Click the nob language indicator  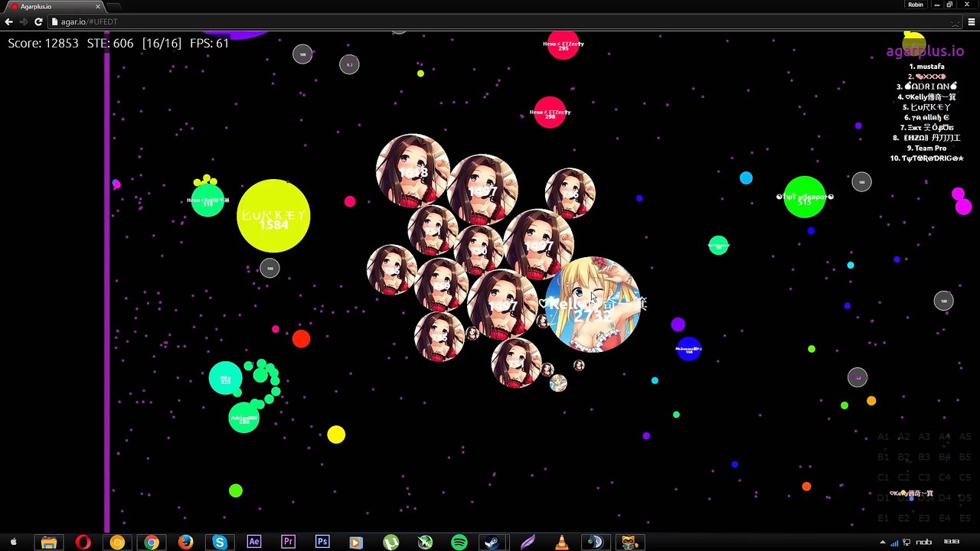point(924,543)
